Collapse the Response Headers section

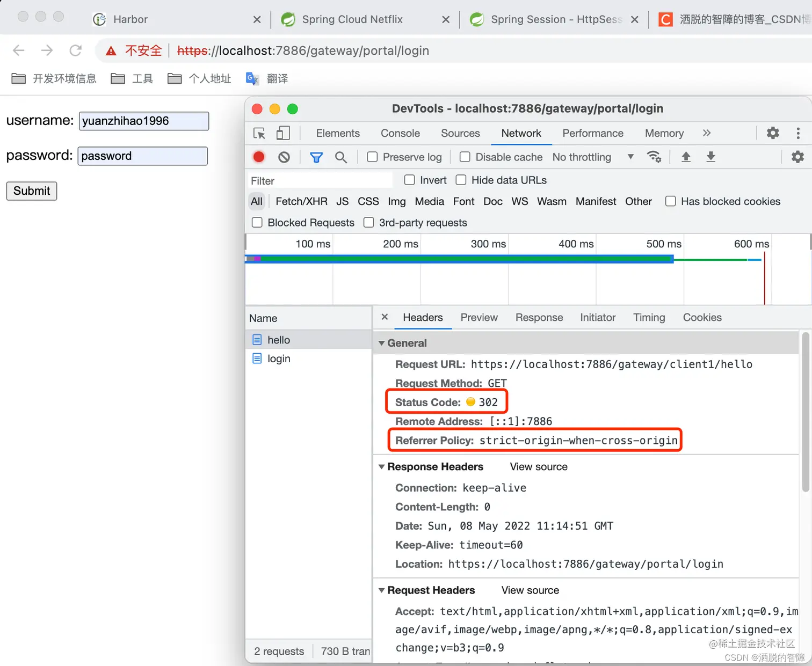pyautogui.click(x=382, y=467)
